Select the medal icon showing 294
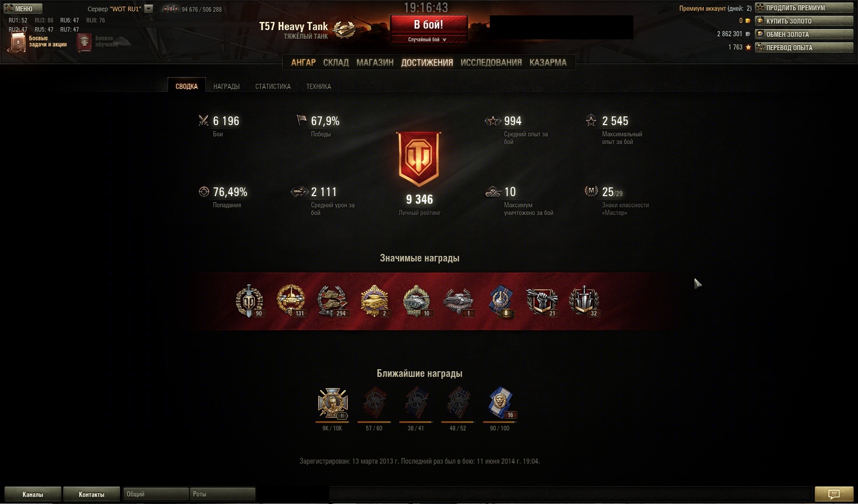This screenshot has width=858, height=504. (332, 301)
